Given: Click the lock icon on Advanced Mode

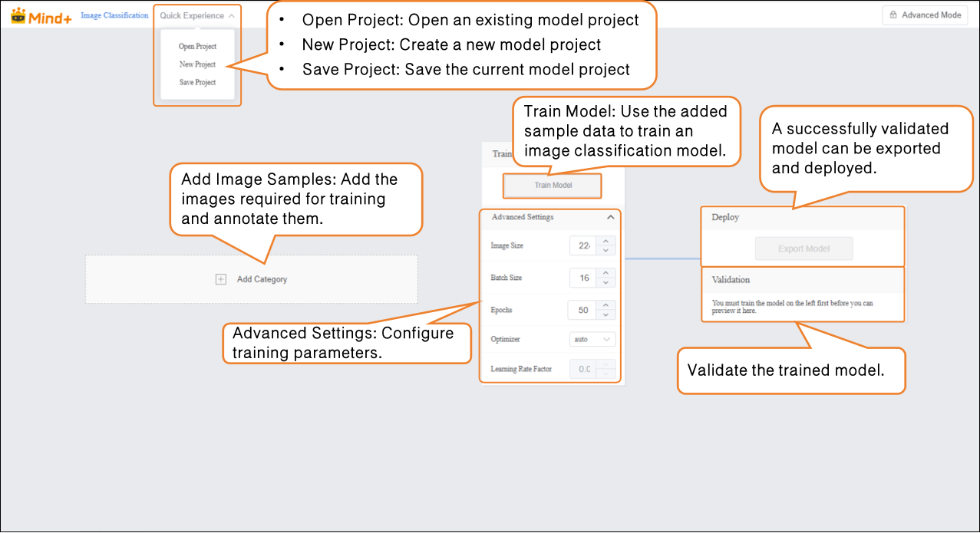Looking at the screenshot, I should [x=893, y=15].
